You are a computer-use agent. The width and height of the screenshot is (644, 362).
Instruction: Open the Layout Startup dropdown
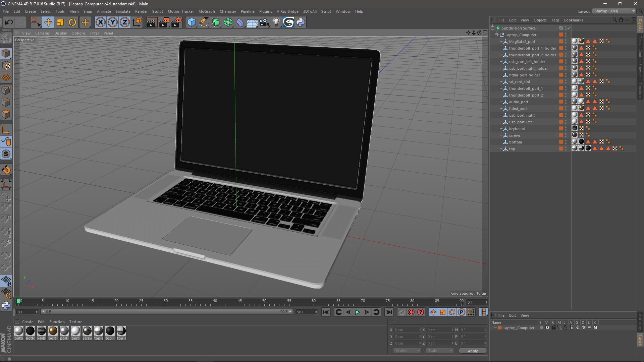coord(614,11)
